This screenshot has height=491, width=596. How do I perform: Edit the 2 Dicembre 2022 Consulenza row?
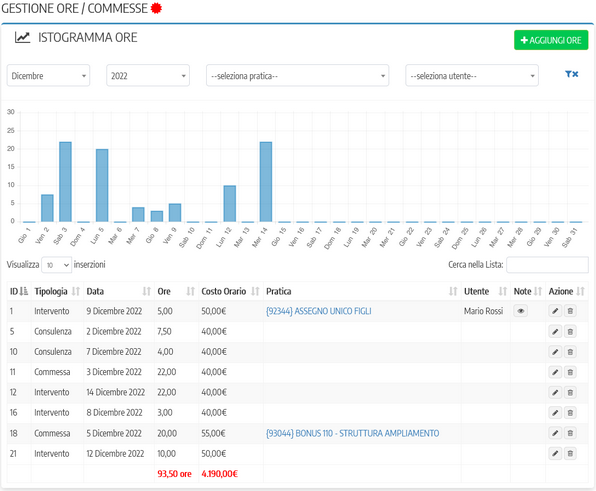555,331
